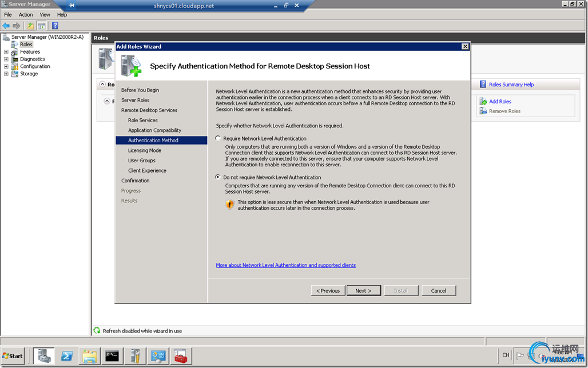Viewport: 588px width, 368px height.
Task: Click the Back arrow in the toolbar
Action: pos(6,26)
